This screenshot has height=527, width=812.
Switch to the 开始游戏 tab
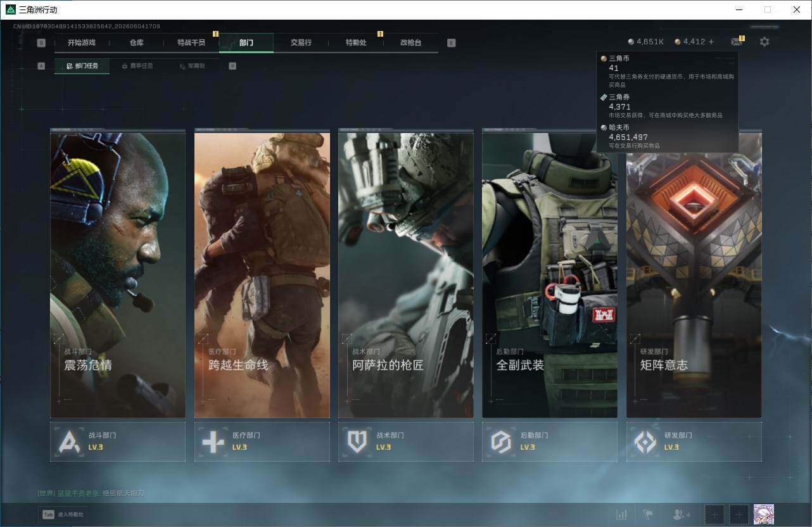pos(82,42)
